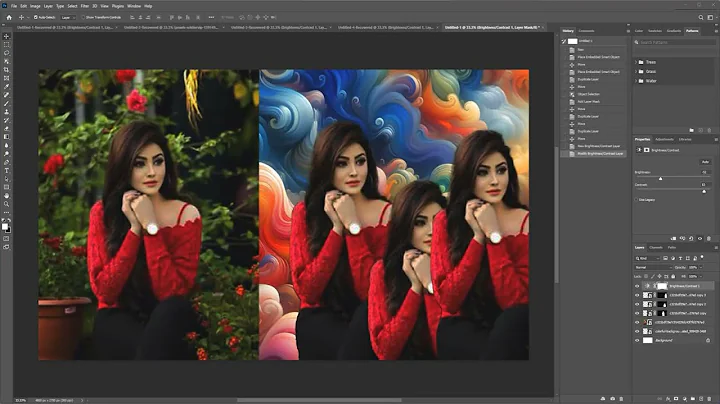Toggle adjustment visibility in Properties panel

click(700, 238)
